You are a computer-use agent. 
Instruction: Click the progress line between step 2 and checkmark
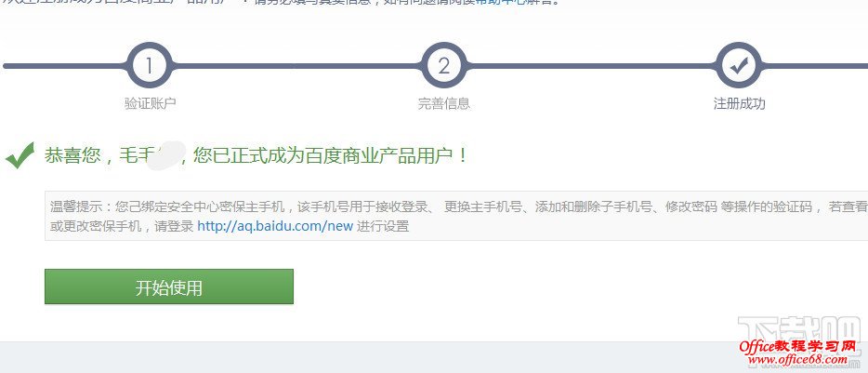point(591,66)
